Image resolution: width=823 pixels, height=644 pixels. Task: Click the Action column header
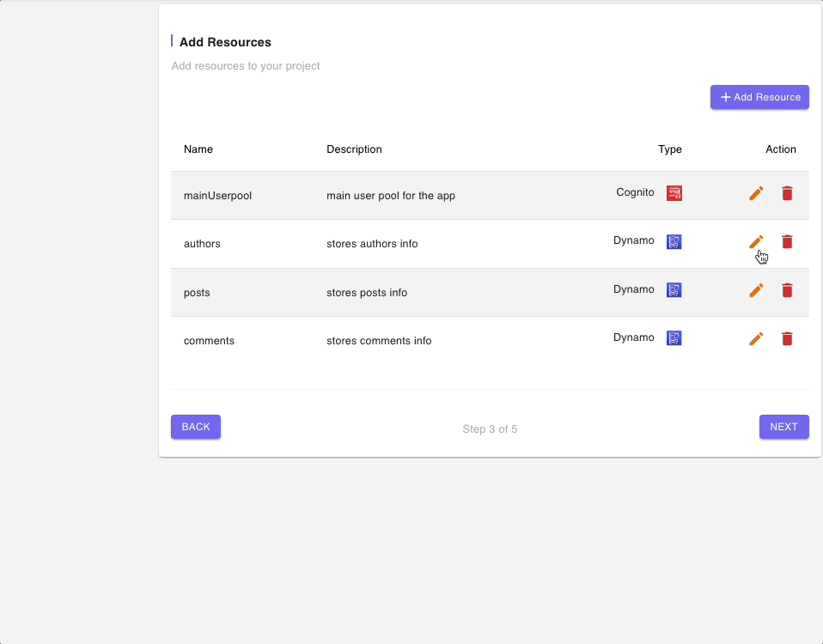[781, 149]
